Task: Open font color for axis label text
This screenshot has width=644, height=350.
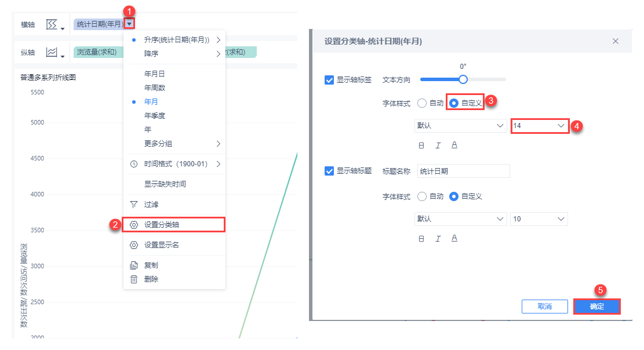Action: (454, 145)
